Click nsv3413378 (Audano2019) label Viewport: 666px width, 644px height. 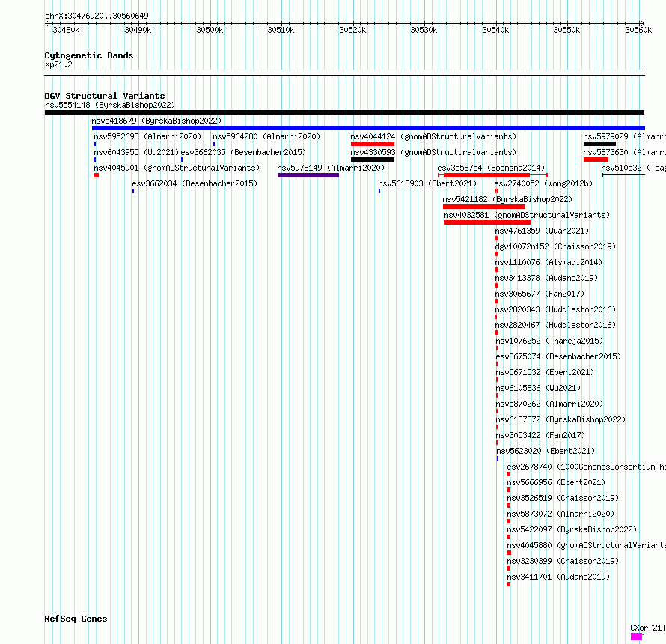pyautogui.click(x=547, y=278)
